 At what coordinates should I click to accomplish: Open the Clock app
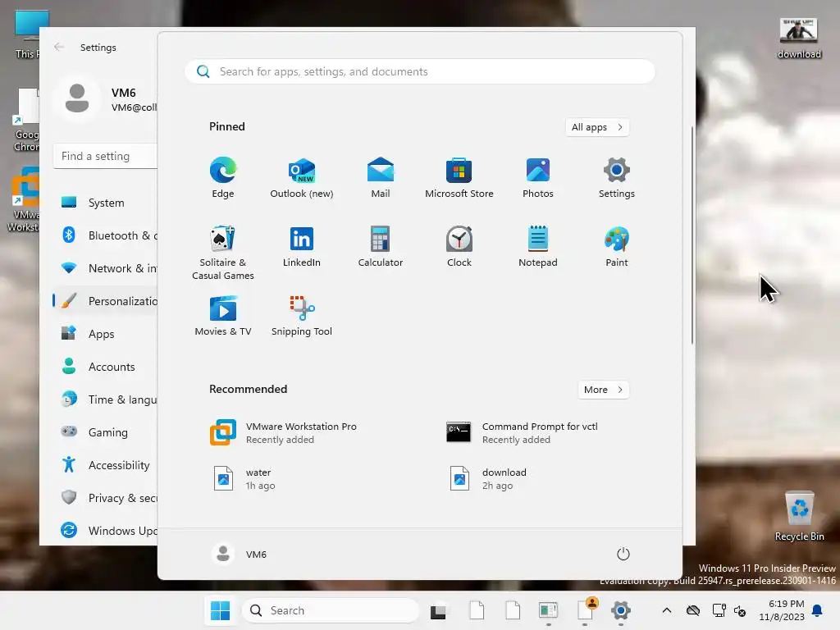point(459,247)
